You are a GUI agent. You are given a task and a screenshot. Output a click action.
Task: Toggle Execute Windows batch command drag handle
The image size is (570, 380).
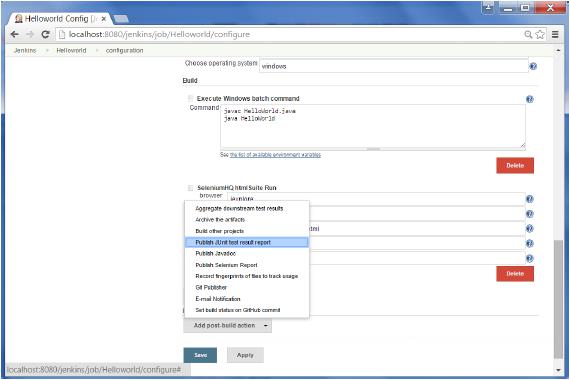[x=190, y=99]
